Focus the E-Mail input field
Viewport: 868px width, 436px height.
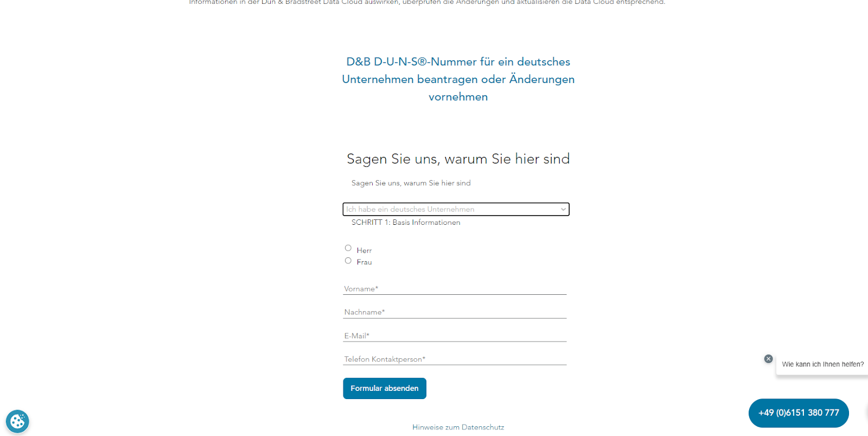click(455, 336)
